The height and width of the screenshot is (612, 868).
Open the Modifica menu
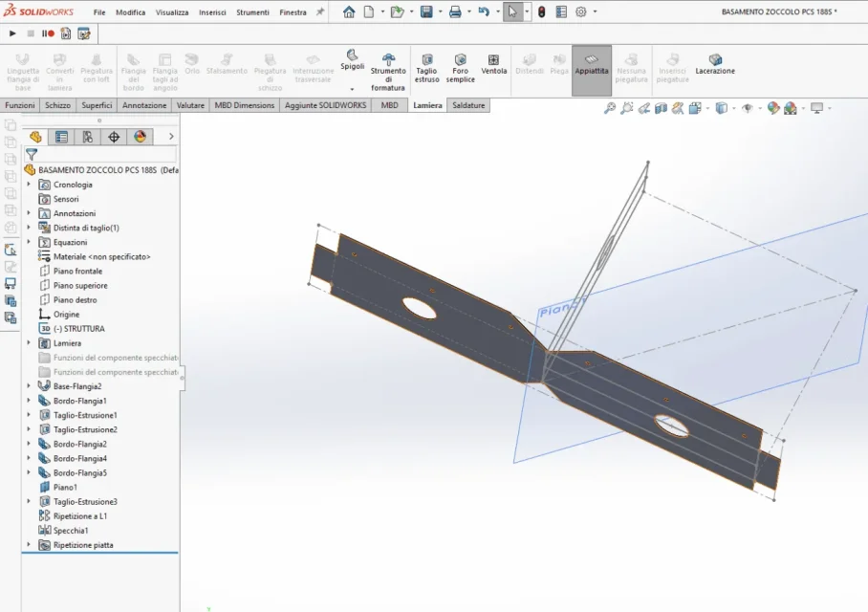click(131, 12)
